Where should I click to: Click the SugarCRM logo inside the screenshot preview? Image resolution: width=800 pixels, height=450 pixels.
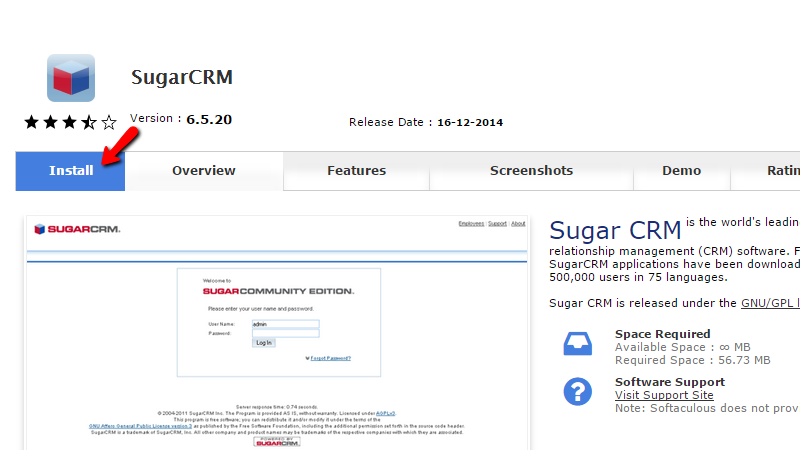tap(77, 229)
